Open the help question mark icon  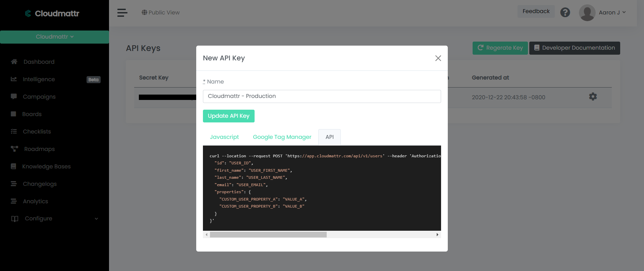[x=565, y=12]
